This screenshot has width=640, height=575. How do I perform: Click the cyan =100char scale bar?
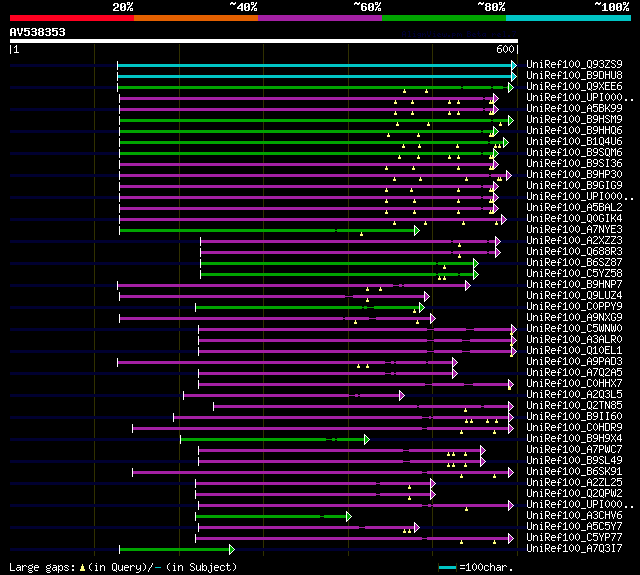point(447,568)
